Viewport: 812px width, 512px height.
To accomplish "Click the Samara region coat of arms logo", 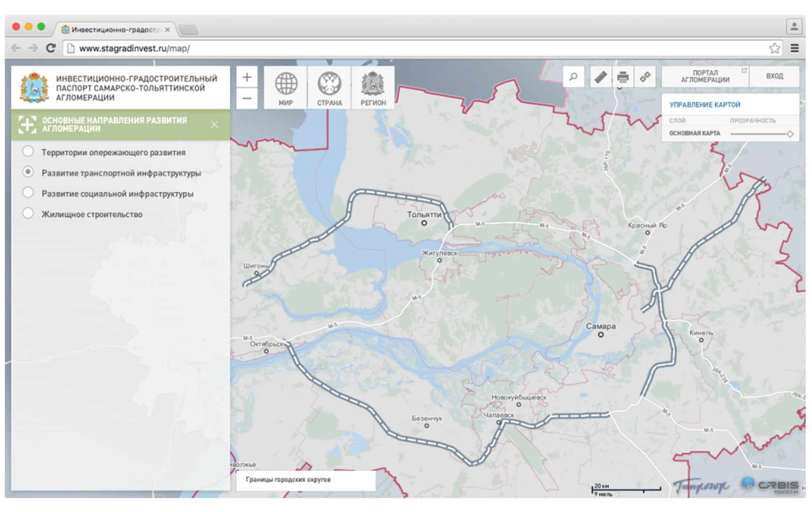I will tap(34, 88).
